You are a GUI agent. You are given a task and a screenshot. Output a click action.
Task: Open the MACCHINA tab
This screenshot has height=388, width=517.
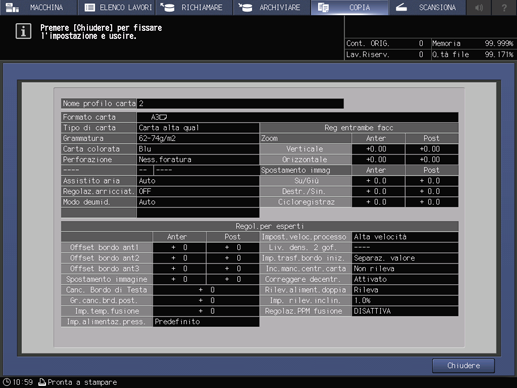point(38,7)
